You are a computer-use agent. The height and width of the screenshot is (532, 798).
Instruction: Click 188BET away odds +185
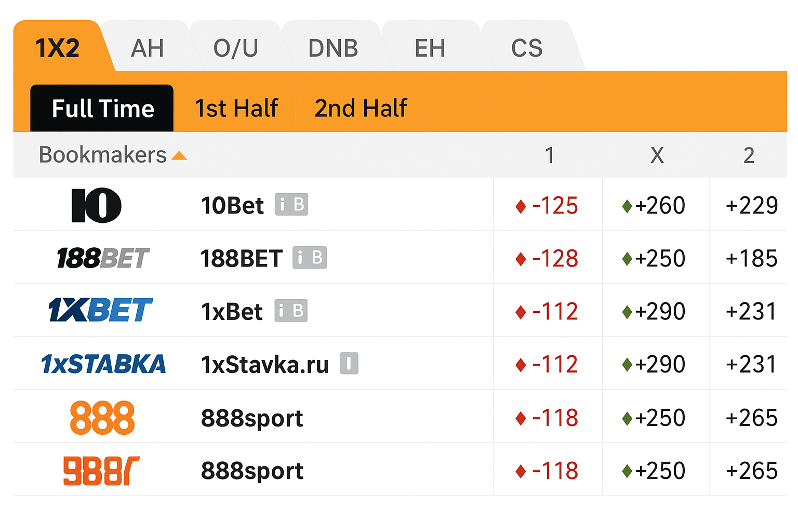coord(751,259)
